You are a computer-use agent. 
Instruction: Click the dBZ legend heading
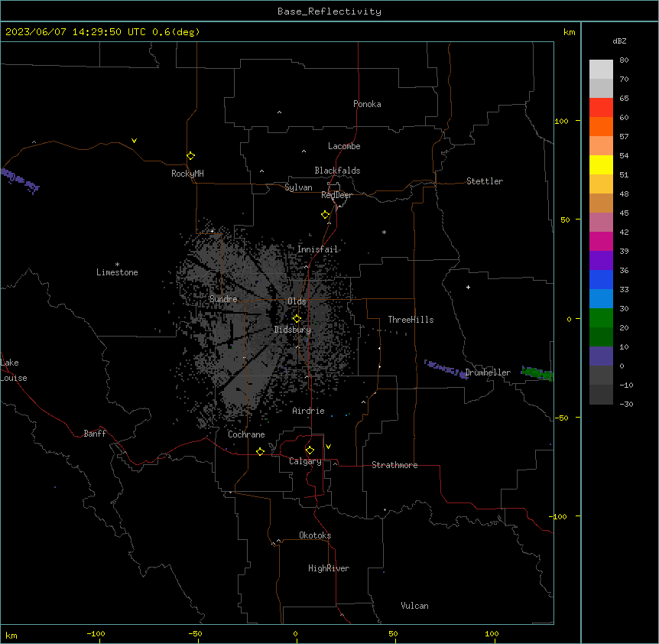[x=619, y=41]
